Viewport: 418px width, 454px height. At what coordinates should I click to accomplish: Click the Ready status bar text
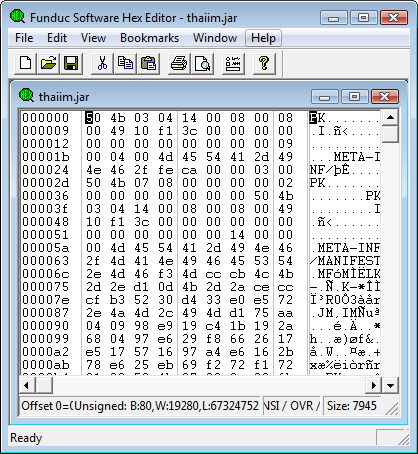(x=26, y=438)
